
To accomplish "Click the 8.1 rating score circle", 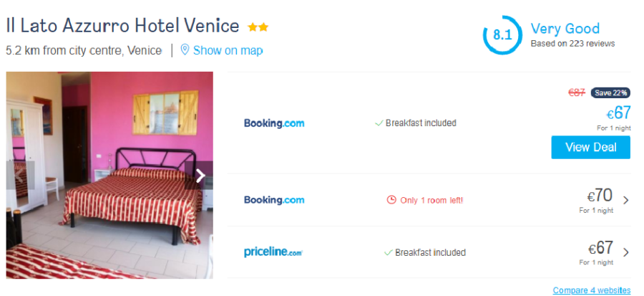I will [502, 34].
